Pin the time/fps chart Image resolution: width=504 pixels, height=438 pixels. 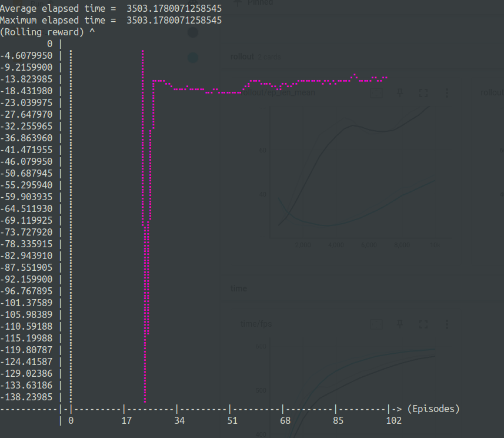[x=399, y=324]
